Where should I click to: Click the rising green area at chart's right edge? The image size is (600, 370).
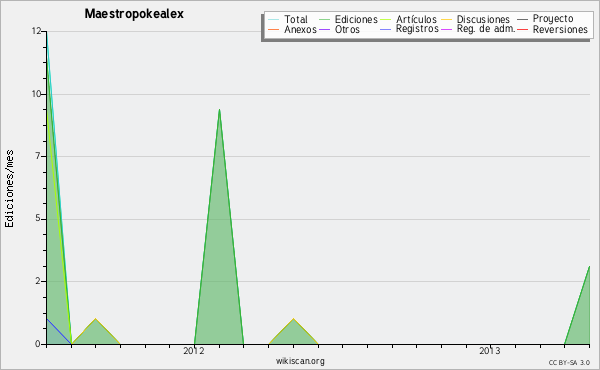[x=581, y=319]
